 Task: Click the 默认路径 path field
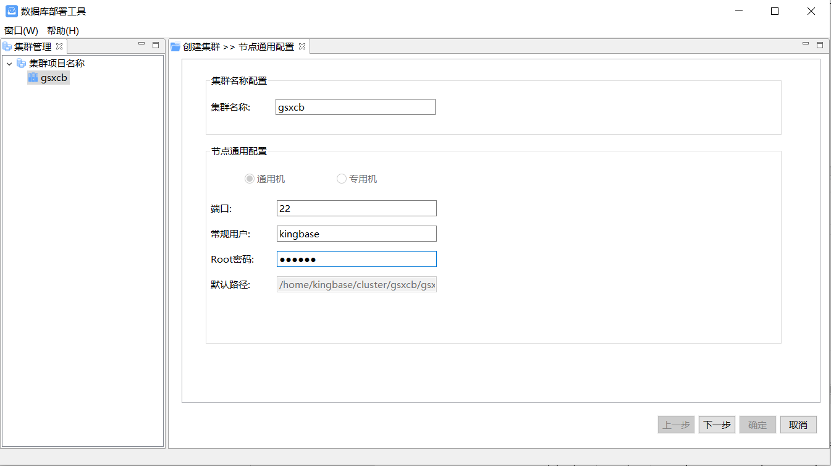click(x=357, y=284)
